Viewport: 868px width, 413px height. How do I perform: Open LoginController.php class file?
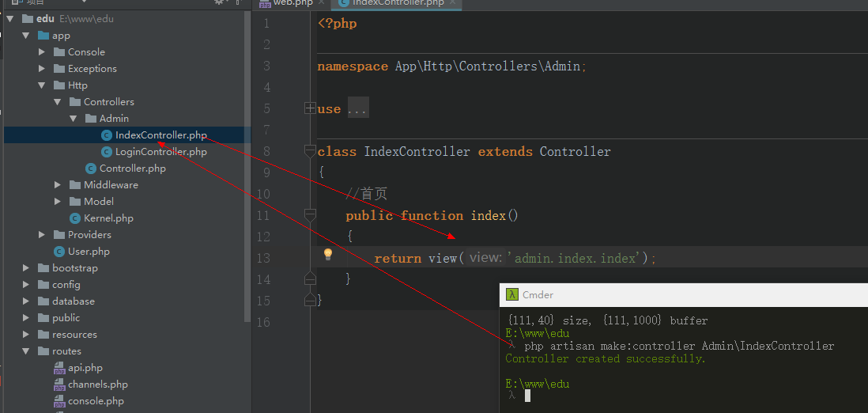(x=160, y=152)
